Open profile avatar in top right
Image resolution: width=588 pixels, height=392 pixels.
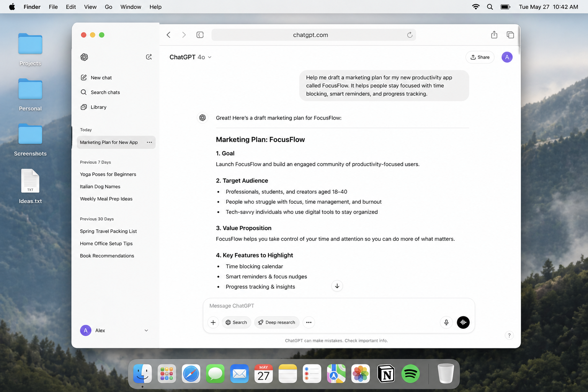point(507,57)
